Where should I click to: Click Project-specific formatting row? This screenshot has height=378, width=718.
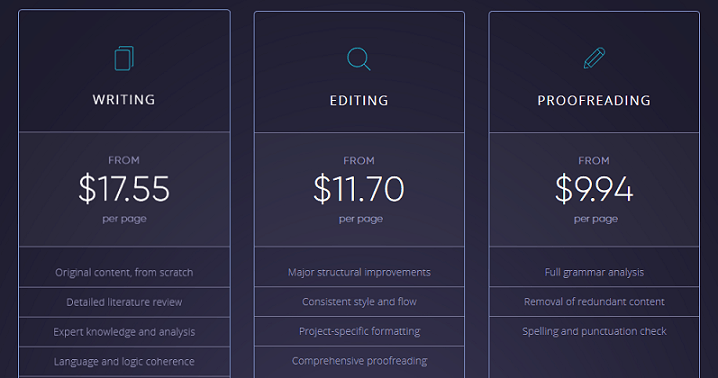click(x=359, y=331)
